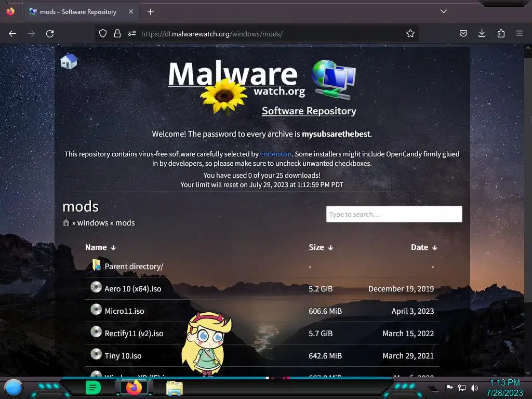Click the disc icon beside Tiny 10.iso
This screenshot has width=532, height=399.
click(x=96, y=354)
